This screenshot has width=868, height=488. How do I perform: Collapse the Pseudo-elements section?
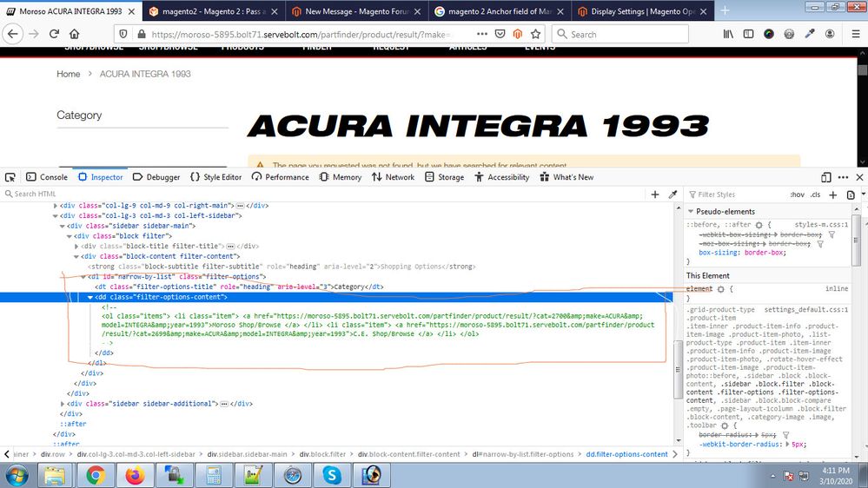692,212
